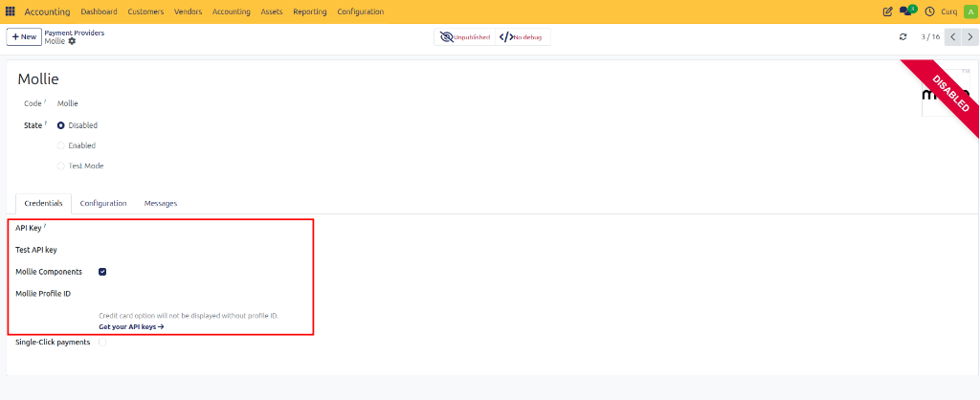
Task: Click the gear icon next to Mollie breadcrumb
Action: [x=72, y=41]
